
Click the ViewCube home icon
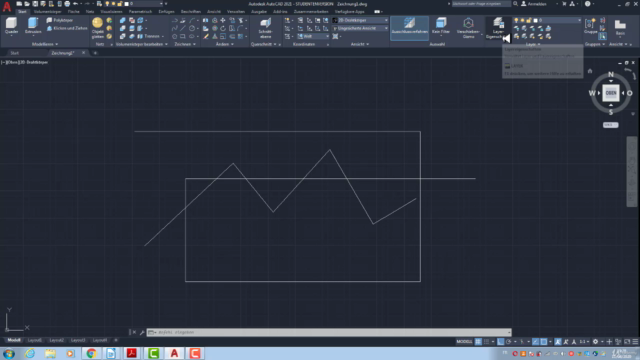(x=590, y=71)
